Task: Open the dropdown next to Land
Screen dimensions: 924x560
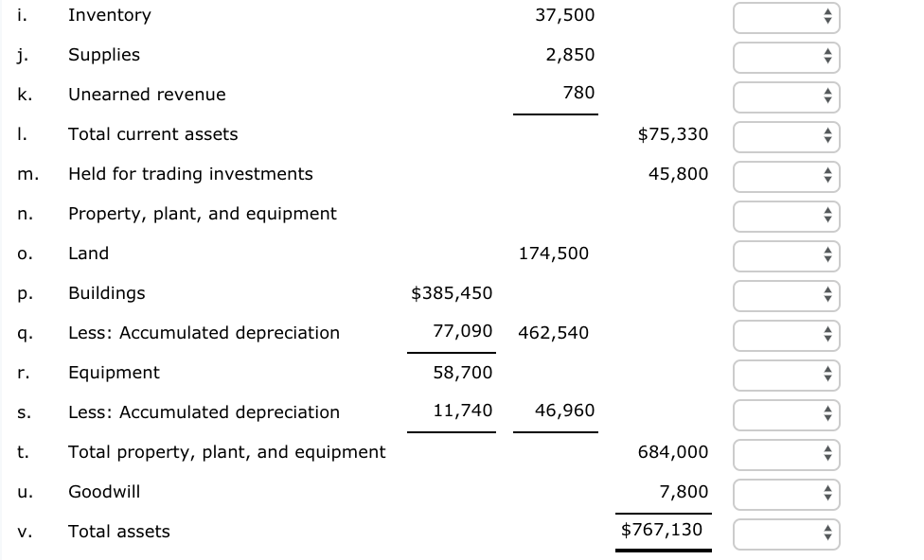Action: click(x=785, y=256)
